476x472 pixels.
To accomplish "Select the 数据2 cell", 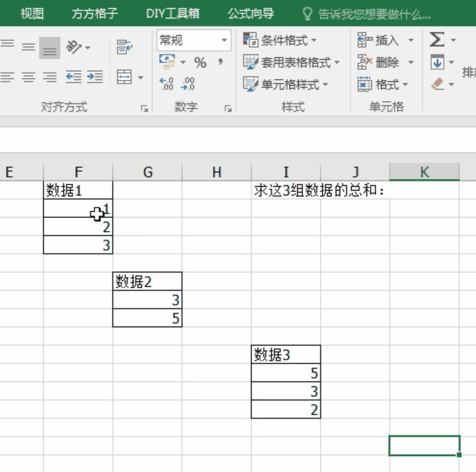I will point(148,282).
